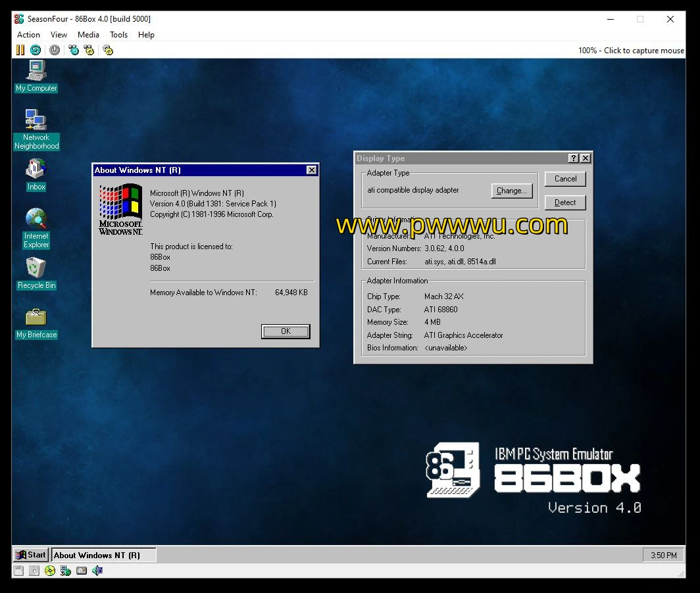Click the '64,948 KB' memory value
The width and height of the screenshot is (700, 593).
[x=291, y=293]
